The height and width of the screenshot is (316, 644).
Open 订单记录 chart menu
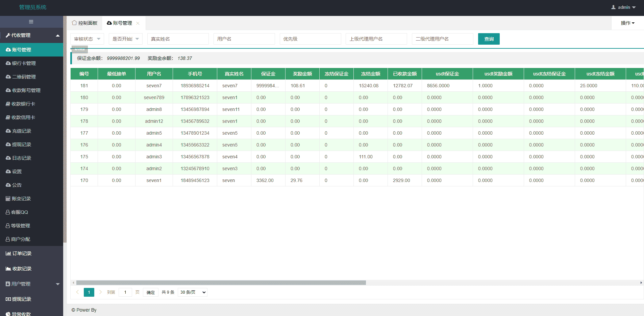22,253
